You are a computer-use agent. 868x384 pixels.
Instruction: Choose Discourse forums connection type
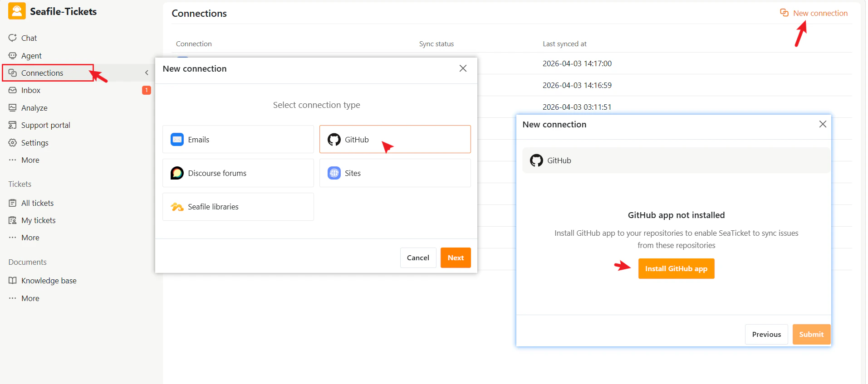[x=238, y=173]
